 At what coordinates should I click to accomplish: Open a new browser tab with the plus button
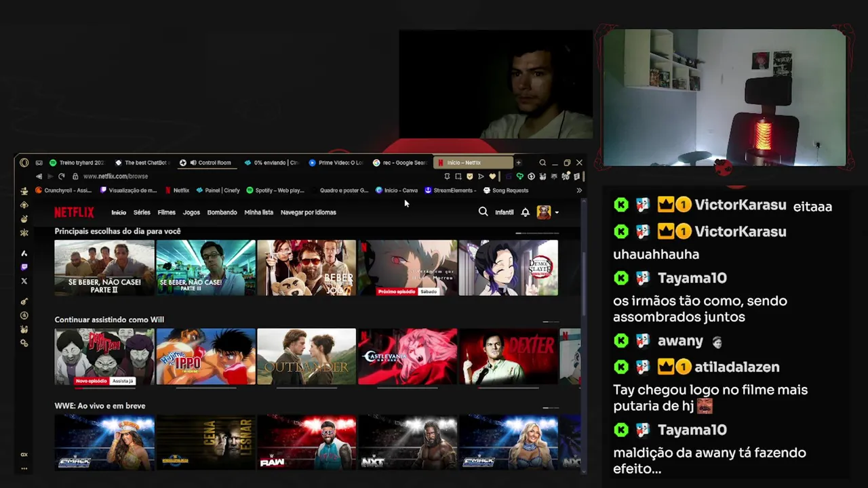pyautogui.click(x=518, y=163)
